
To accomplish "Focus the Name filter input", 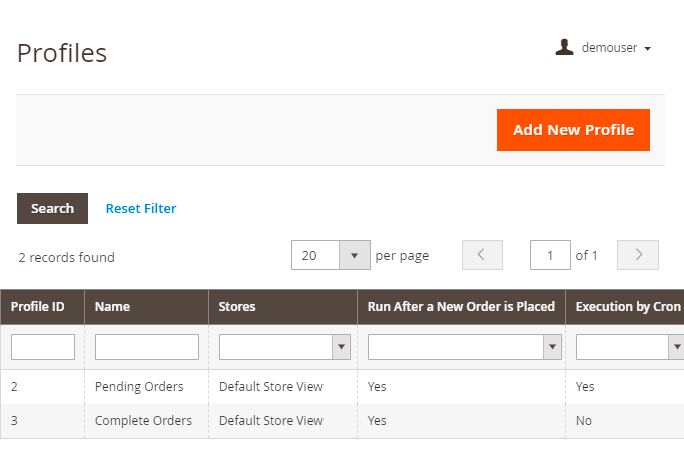I will [x=147, y=347].
